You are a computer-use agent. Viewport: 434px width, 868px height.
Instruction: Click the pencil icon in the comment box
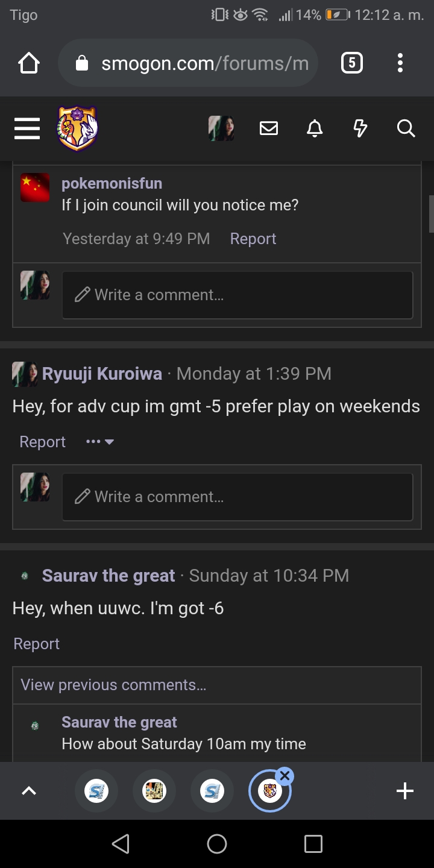[x=83, y=295]
